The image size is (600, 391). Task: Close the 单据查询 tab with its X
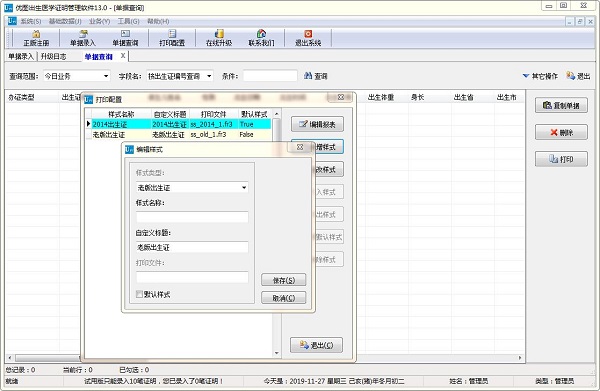[x=123, y=56]
